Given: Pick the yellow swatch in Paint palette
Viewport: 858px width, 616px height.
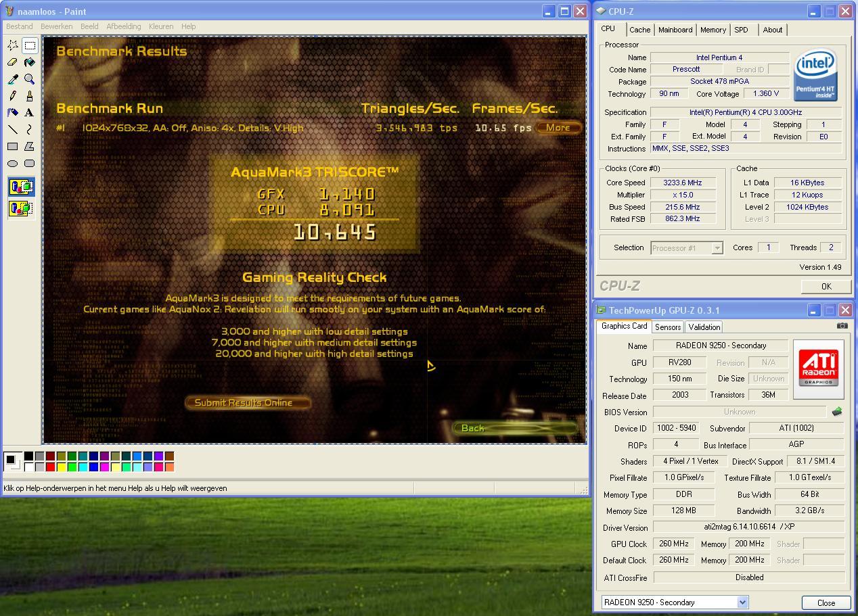Looking at the screenshot, I should tap(62, 467).
